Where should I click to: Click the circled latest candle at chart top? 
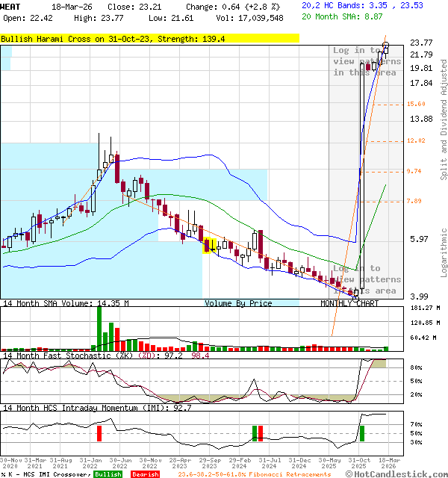click(386, 46)
